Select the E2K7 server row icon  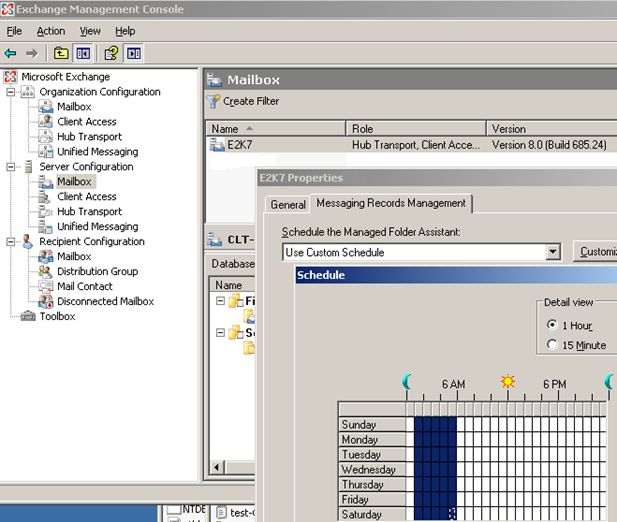point(217,145)
